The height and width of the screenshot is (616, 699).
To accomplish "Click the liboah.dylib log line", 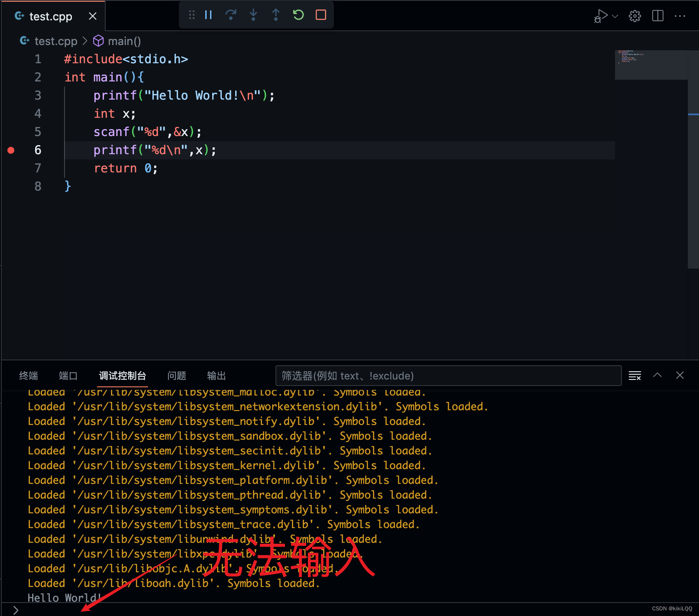I will [174, 584].
